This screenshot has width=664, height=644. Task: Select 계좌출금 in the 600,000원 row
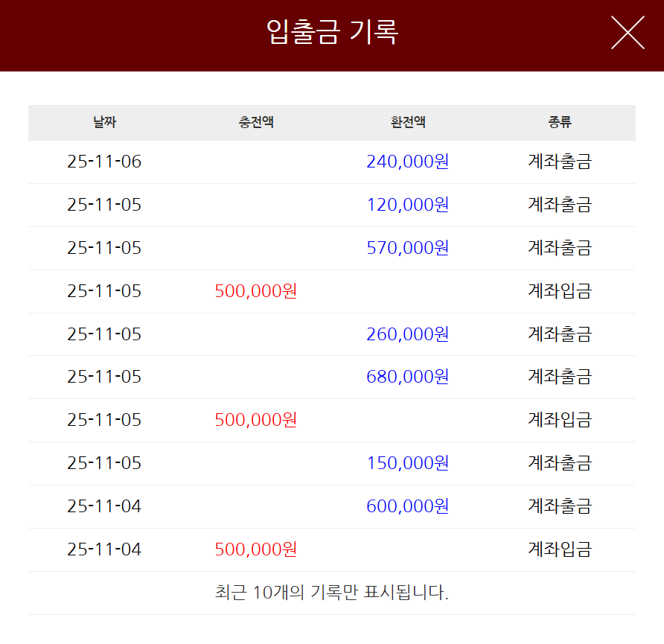560,506
